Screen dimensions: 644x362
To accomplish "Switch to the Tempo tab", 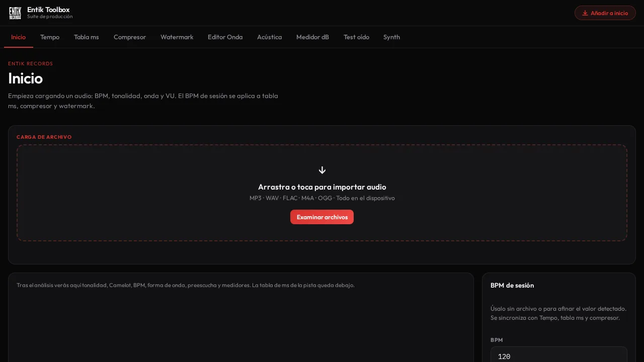I will 50,37.
